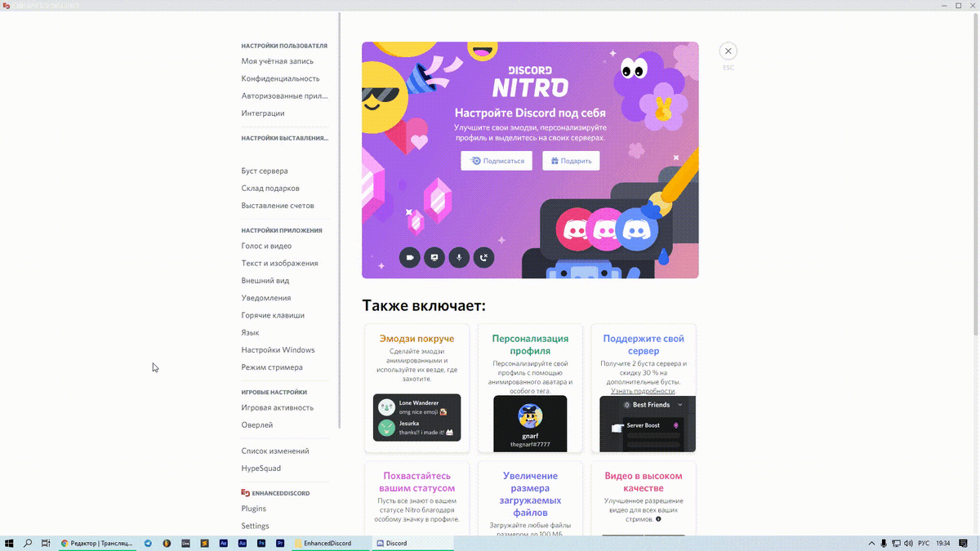The image size is (980, 551).
Task: Open Настройки Windows
Action: pyautogui.click(x=278, y=350)
